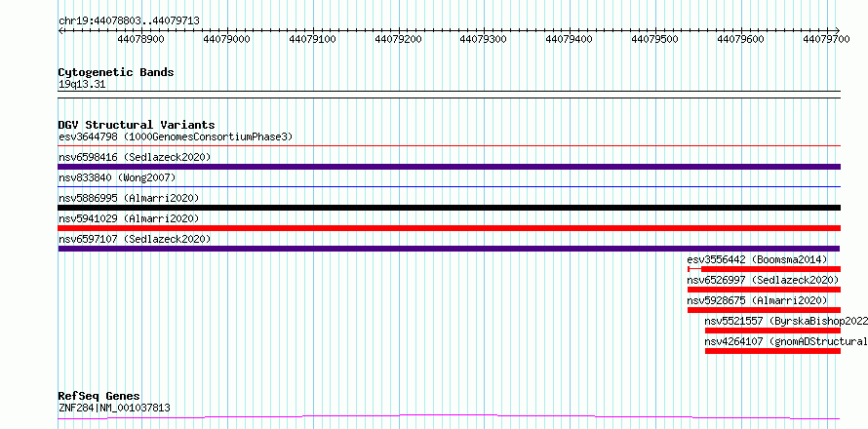The width and height of the screenshot is (868, 429).
Task: Click ruler position 44079200
Action: tap(398, 39)
